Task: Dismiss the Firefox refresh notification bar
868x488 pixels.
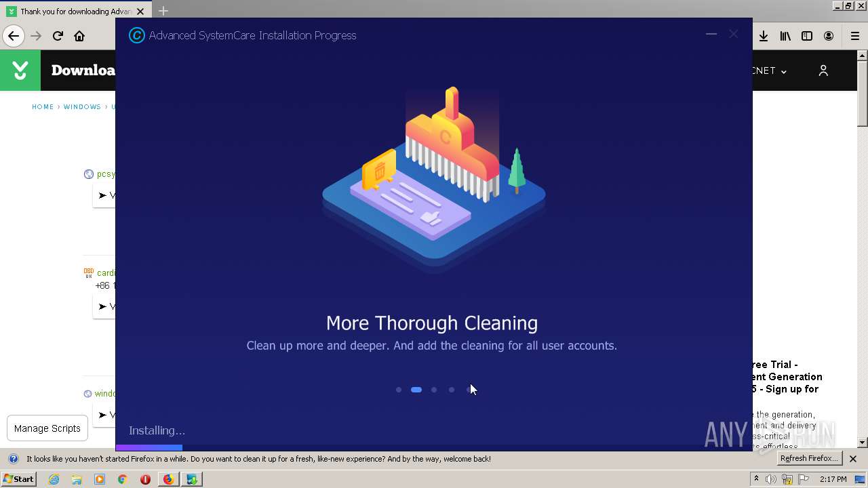Action: 853,459
